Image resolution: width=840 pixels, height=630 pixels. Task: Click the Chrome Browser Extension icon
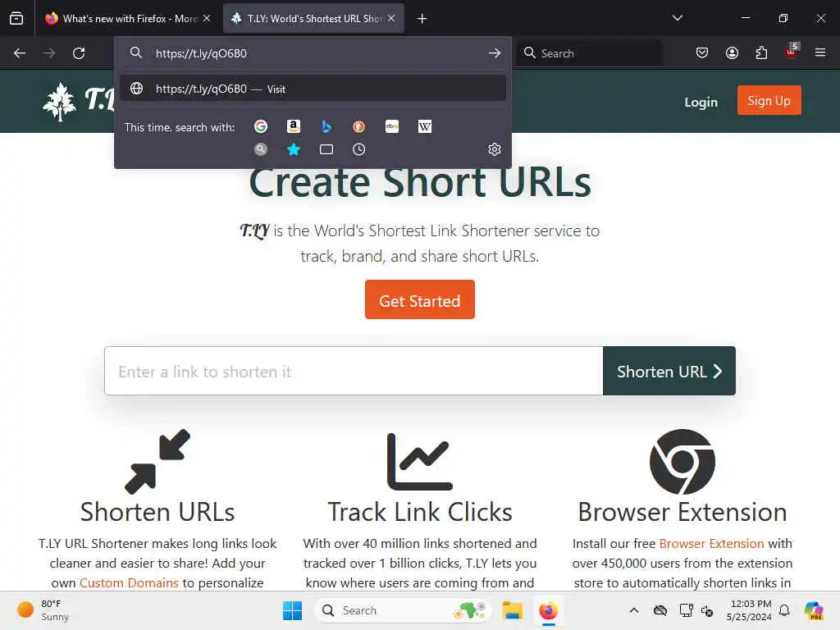click(x=682, y=461)
